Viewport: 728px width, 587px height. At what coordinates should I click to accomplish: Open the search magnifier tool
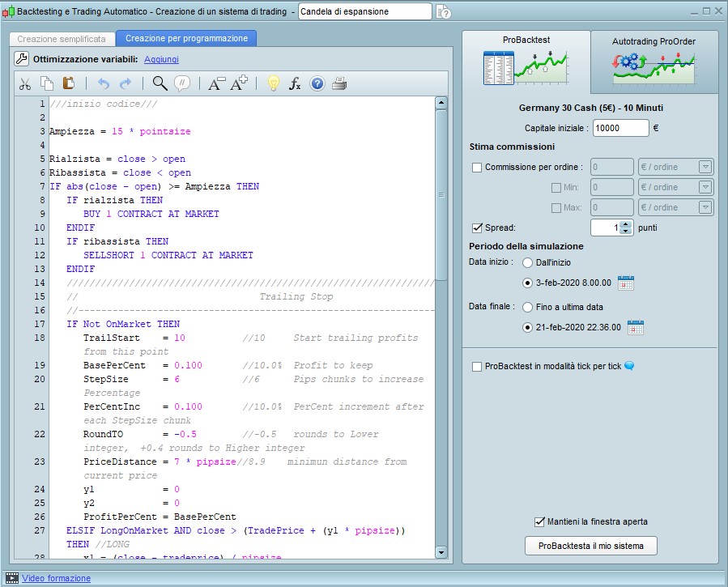tap(160, 83)
